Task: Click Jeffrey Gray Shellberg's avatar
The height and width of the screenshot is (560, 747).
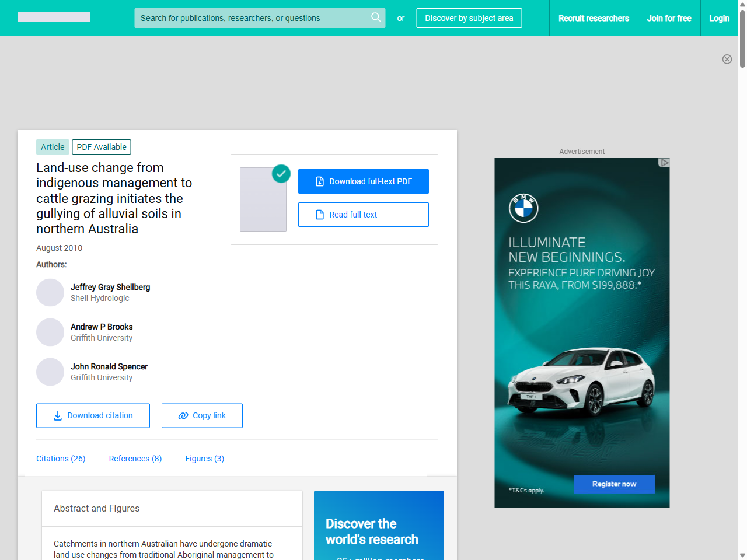Action: [x=50, y=293]
